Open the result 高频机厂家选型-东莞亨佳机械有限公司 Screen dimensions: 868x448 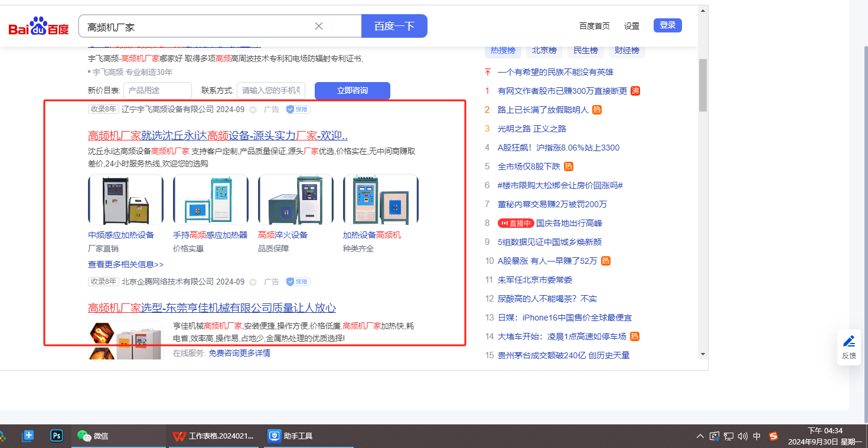212,308
